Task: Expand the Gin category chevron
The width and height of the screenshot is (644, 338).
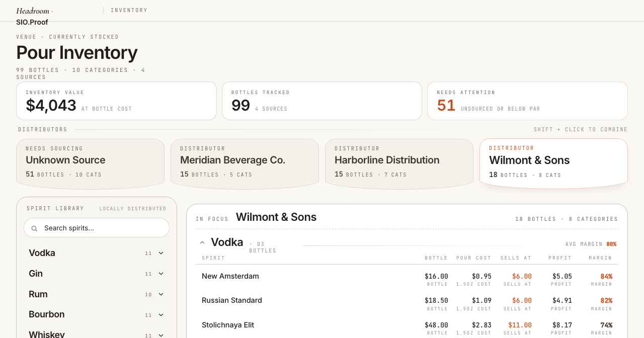Action: [x=161, y=274]
